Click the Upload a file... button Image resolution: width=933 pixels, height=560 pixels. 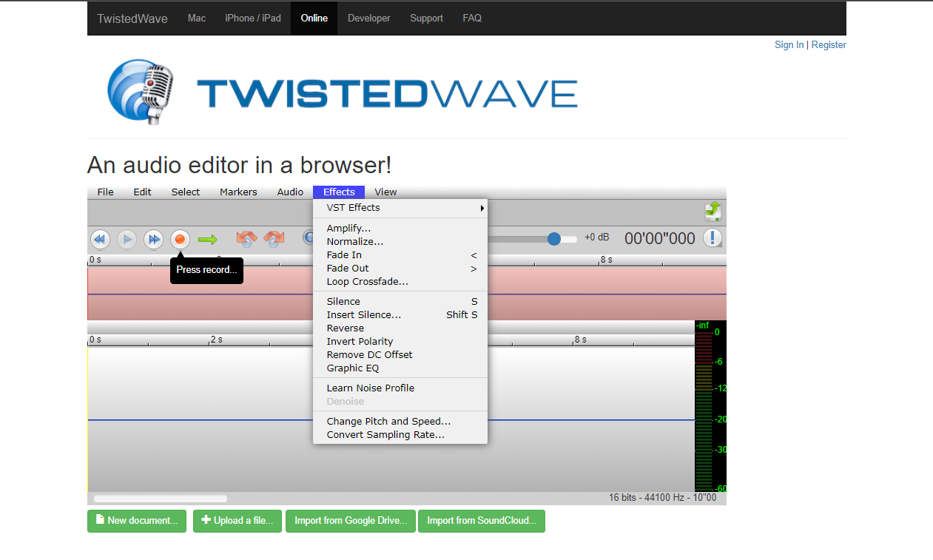coord(238,521)
